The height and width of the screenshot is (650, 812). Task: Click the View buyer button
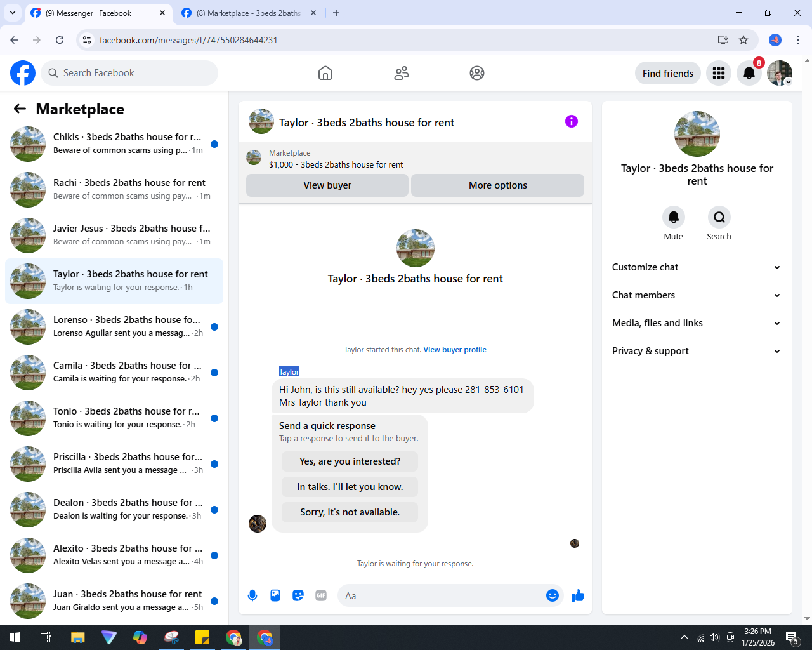pyautogui.click(x=327, y=185)
